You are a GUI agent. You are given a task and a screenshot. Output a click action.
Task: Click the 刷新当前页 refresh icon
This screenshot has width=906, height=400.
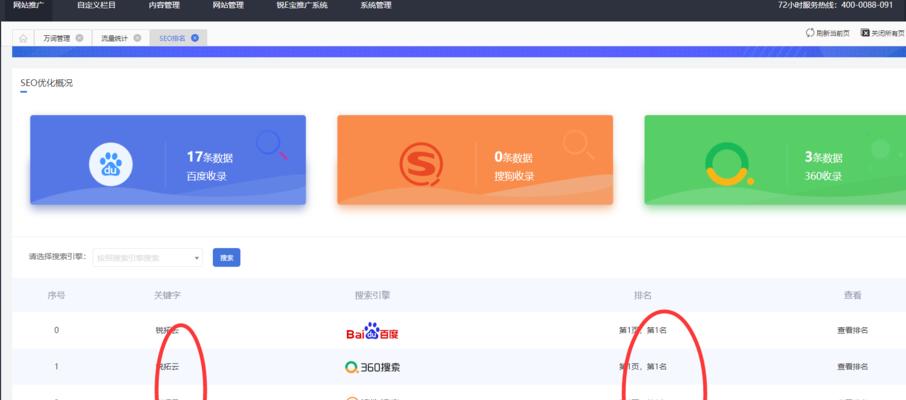pos(810,33)
